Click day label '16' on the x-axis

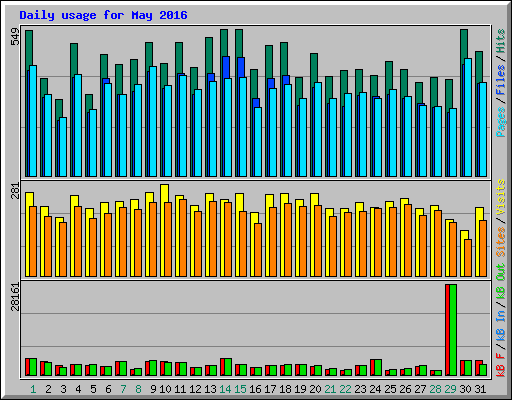pos(255,389)
